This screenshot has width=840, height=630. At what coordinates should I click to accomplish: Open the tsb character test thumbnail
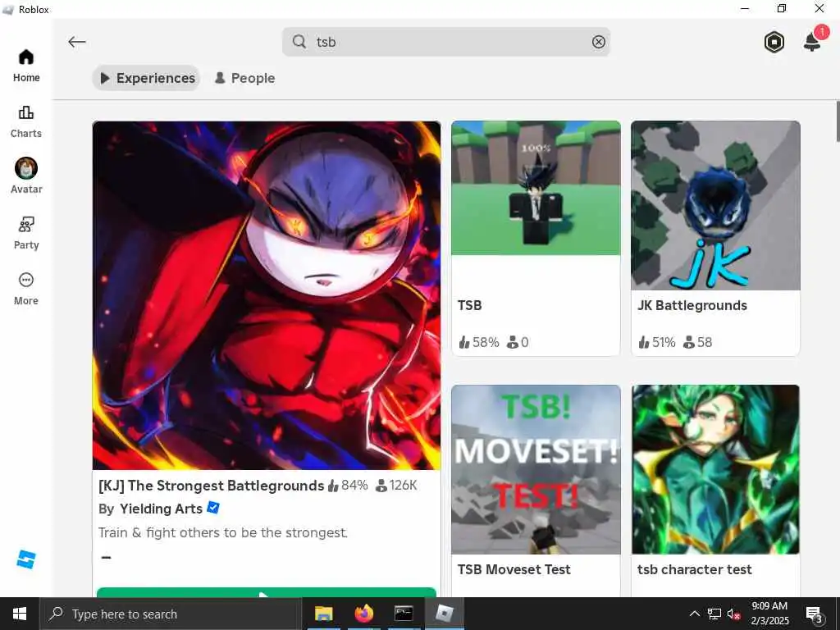715,469
